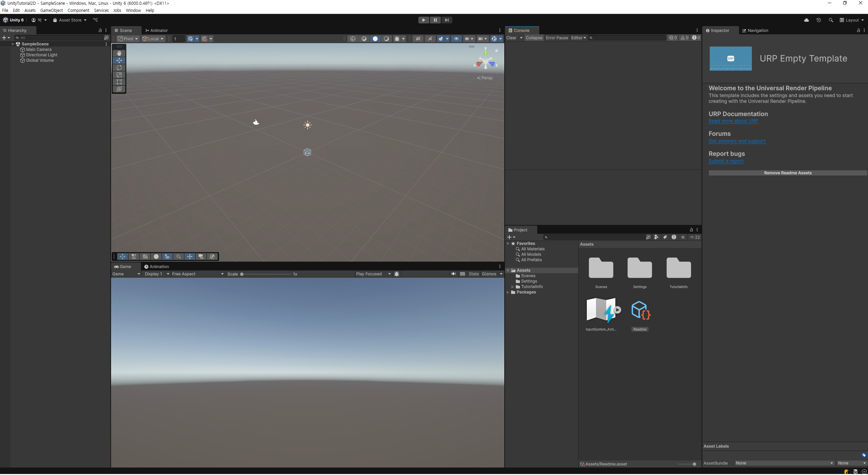Open the GameObject menu
This screenshot has width=868, height=475.
point(51,11)
